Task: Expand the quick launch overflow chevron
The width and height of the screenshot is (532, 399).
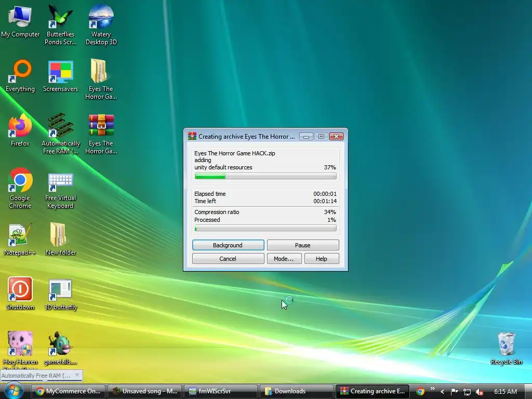Action: [433, 389]
